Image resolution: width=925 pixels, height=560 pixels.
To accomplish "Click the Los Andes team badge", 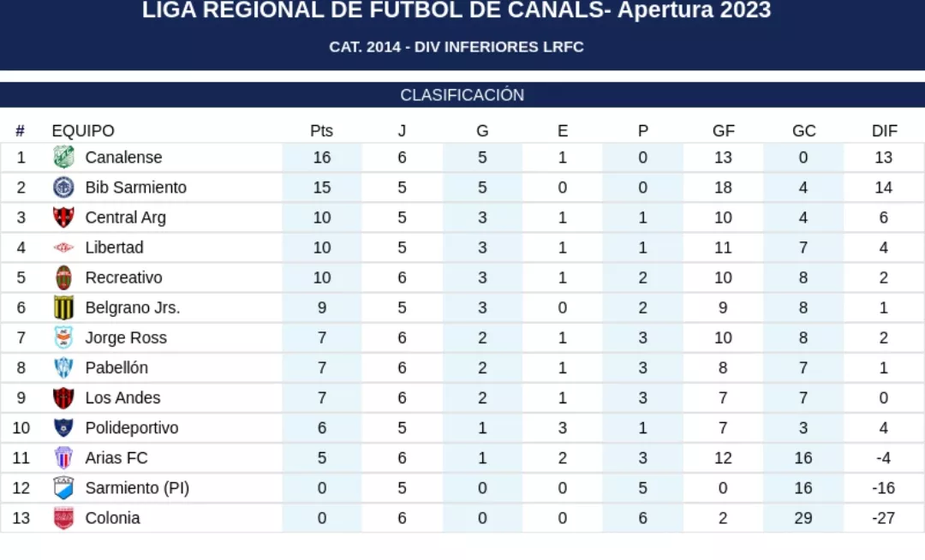I will point(63,397).
